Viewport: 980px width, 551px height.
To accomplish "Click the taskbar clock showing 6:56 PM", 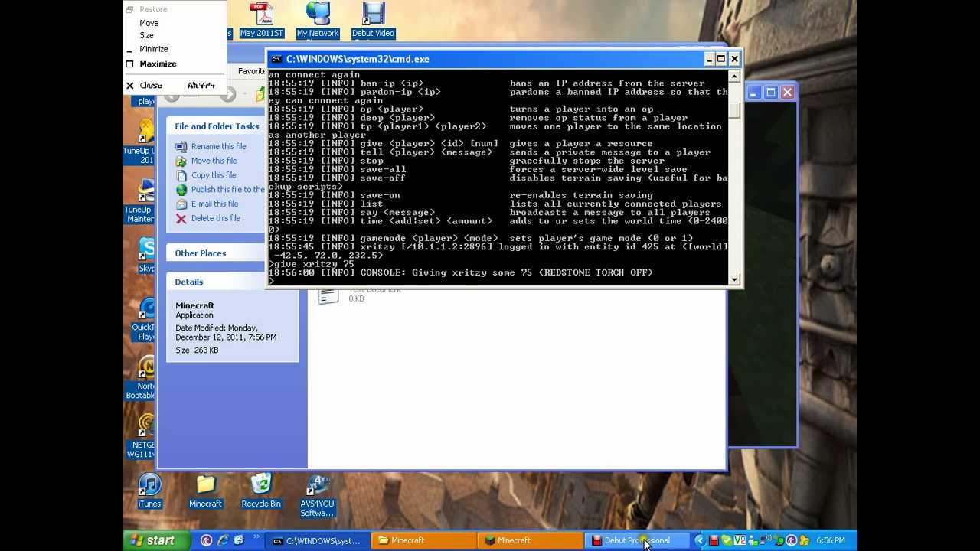I will click(x=831, y=540).
